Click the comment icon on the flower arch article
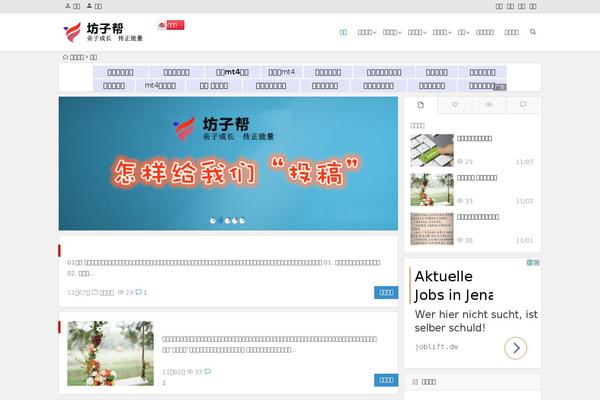 [207, 371]
